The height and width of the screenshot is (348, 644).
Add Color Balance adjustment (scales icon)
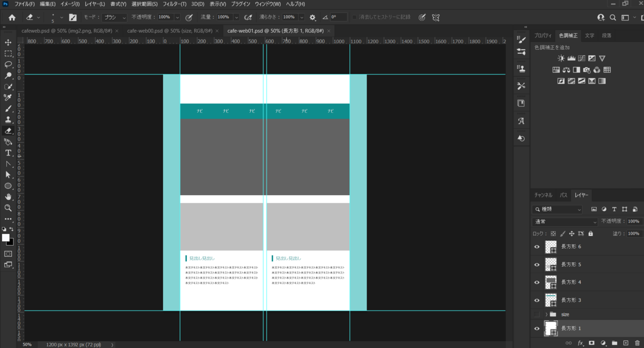tap(566, 70)
